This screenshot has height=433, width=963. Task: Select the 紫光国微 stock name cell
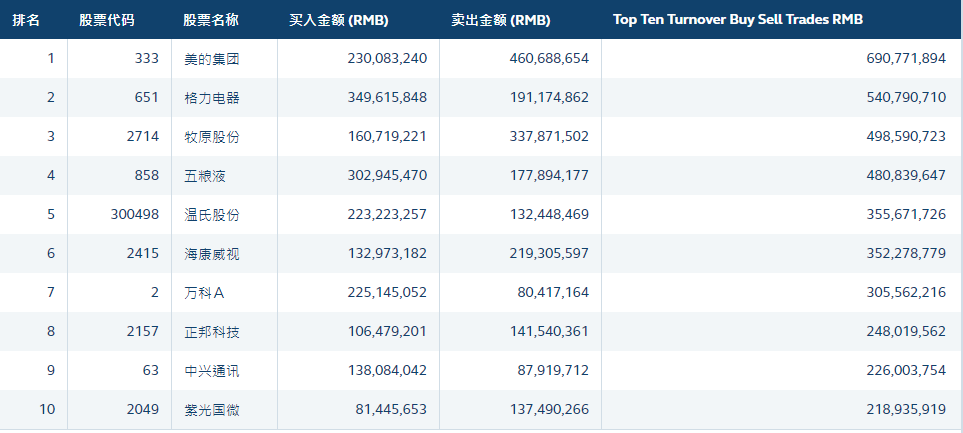coord(212,410)
